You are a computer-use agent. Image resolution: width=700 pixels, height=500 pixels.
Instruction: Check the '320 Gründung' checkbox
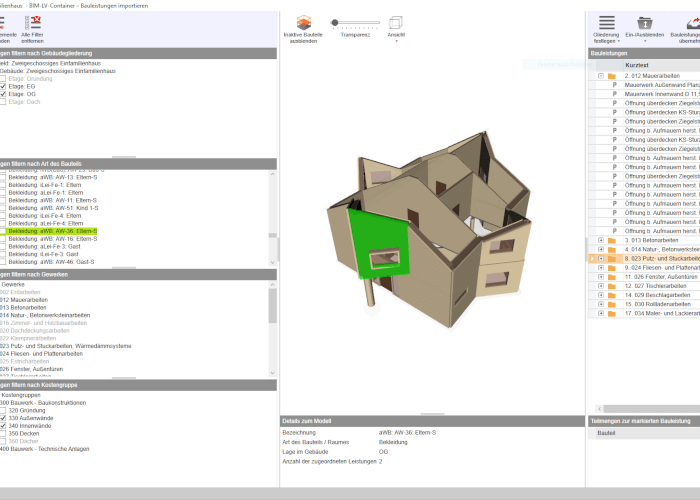(3, 411)
